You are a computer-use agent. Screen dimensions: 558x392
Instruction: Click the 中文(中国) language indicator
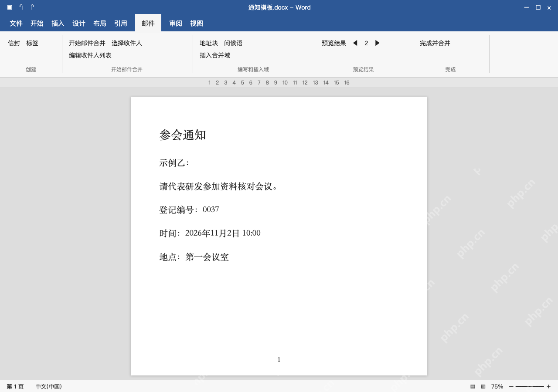(x=48, y=386)
